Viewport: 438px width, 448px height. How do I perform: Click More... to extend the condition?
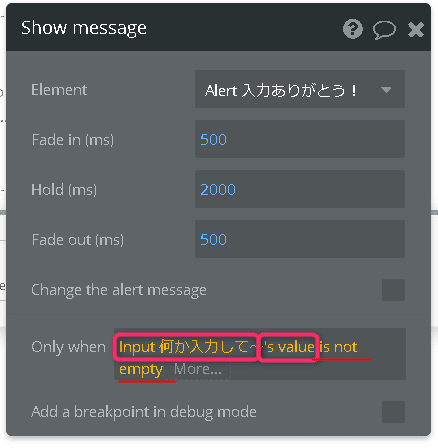click(198, 369)
